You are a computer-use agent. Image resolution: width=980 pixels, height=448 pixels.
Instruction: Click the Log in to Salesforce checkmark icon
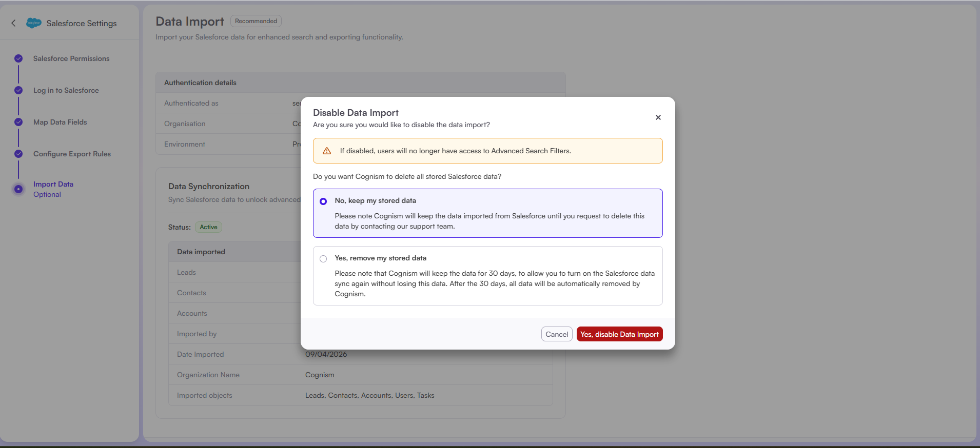(x=18, y=90)
